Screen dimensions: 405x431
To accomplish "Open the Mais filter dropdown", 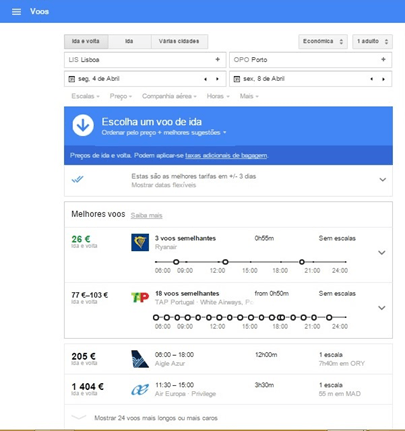I will [249, 96].
